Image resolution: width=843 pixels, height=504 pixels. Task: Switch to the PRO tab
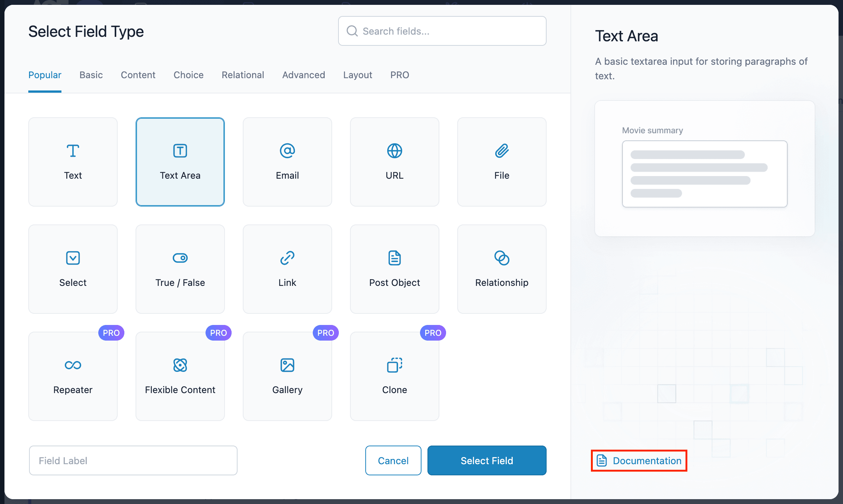399,74
